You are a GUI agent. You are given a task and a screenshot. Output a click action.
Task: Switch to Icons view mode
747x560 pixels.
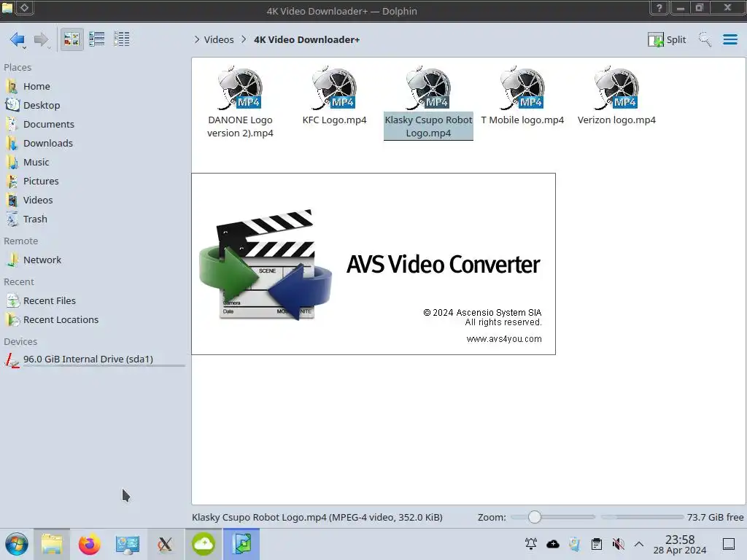[71, 39]
